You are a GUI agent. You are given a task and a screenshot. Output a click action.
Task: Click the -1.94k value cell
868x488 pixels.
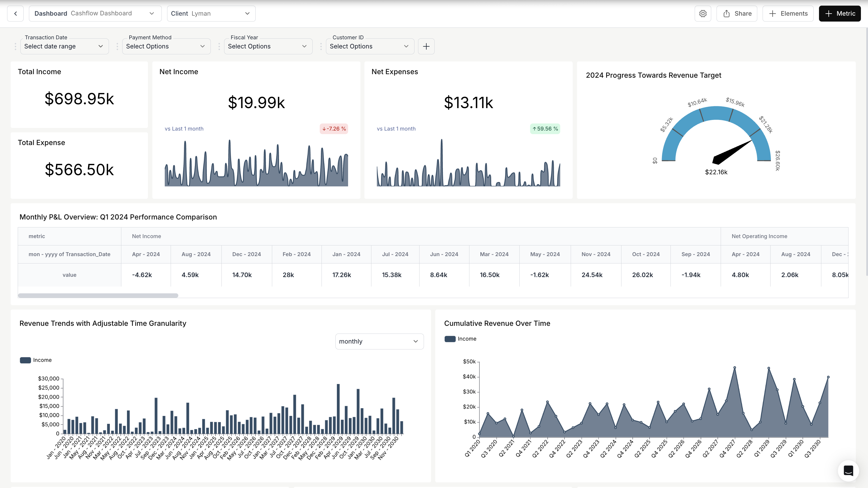click(x=696, y=275)
